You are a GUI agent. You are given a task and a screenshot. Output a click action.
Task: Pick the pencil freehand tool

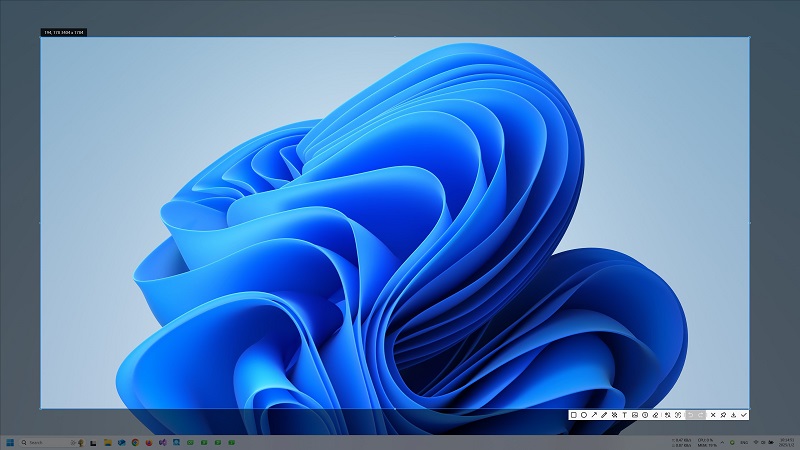[604, 415]
